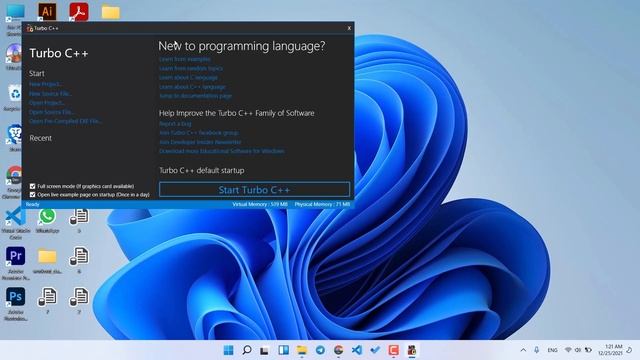The height and width of the screenshot is (360, 640).
Task: Click the Virtual Memory status entry
Action: pyautogui.click(x=260, y=204)
